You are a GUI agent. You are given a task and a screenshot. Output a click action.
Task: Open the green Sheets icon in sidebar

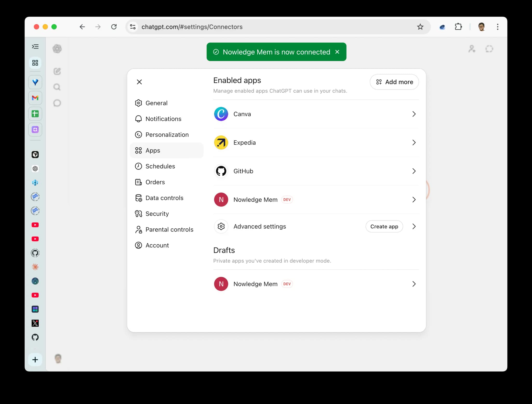(x=35, y=114)
